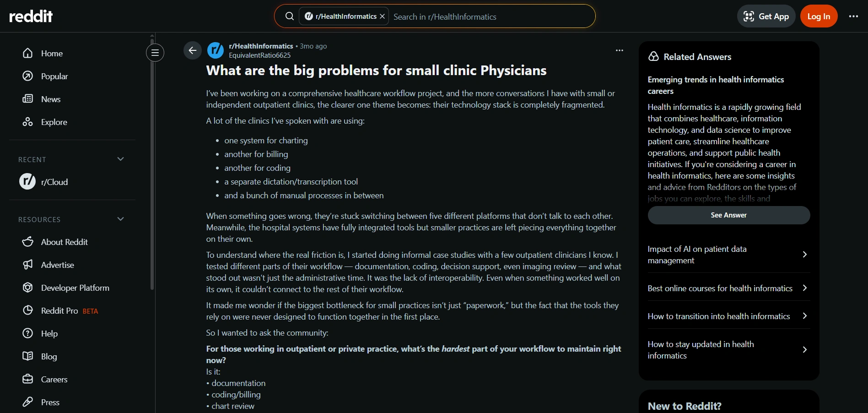This screenshot has height=413, width=868.
Task: Open the r/Cloud community icon
Action: coord(27,182)
